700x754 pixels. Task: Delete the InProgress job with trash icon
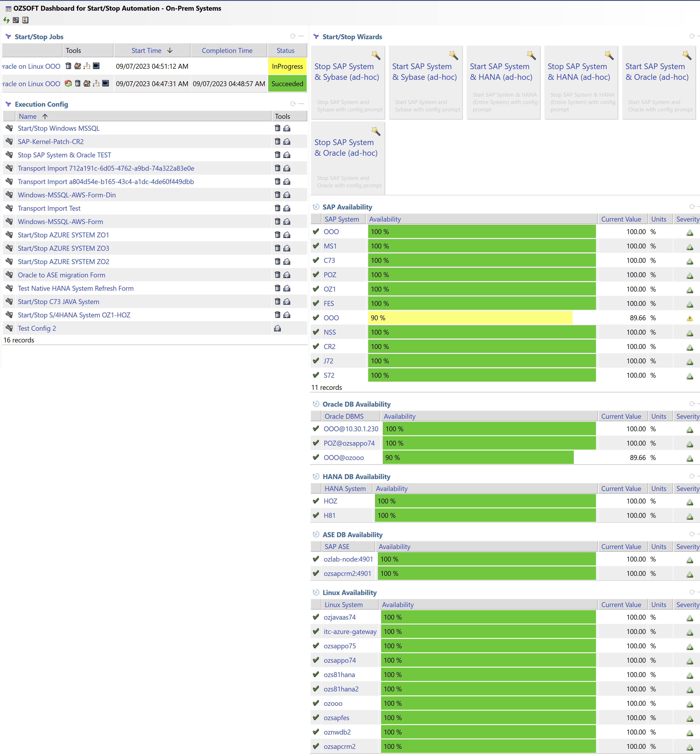[x=68, y=66]
